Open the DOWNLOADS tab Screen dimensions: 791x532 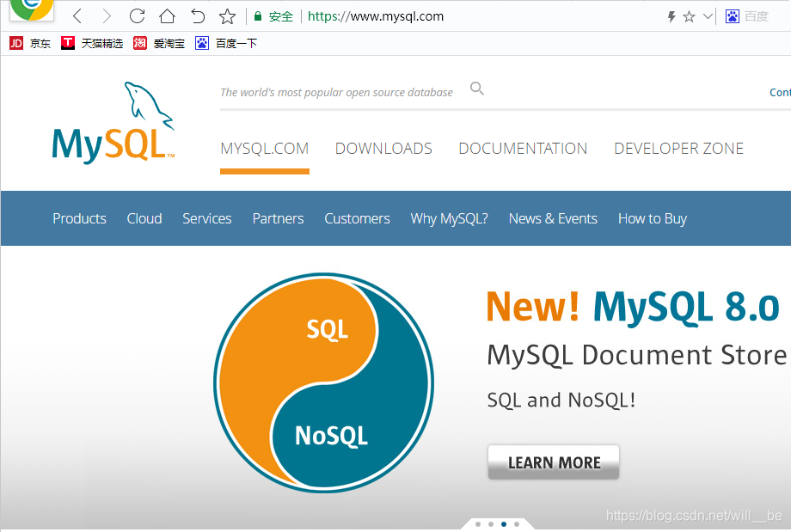383,148
